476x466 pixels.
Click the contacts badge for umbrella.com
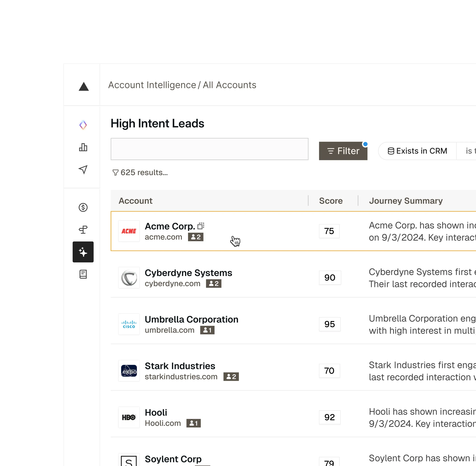(x=207, y=330)
